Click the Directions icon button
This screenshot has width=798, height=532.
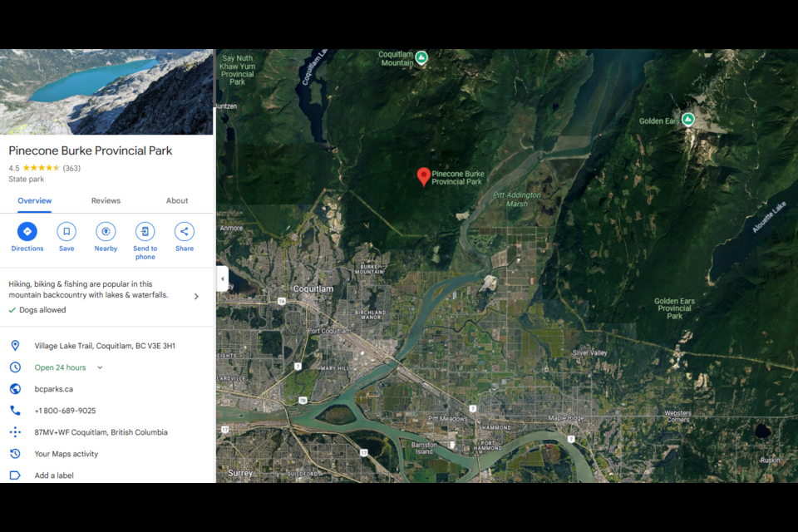point(27,232)
